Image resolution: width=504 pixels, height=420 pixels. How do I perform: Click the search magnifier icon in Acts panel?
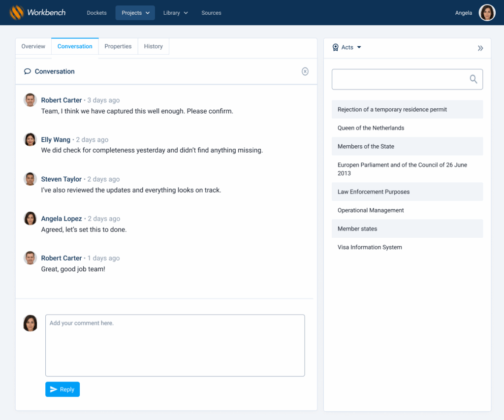pyautogui.click(x=473, y=79)
